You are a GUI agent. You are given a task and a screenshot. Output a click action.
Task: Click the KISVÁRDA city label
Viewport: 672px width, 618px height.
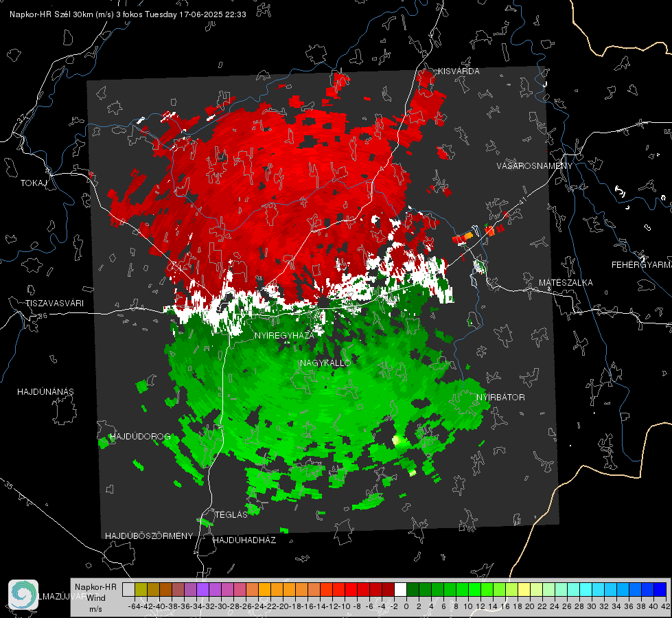458,71
